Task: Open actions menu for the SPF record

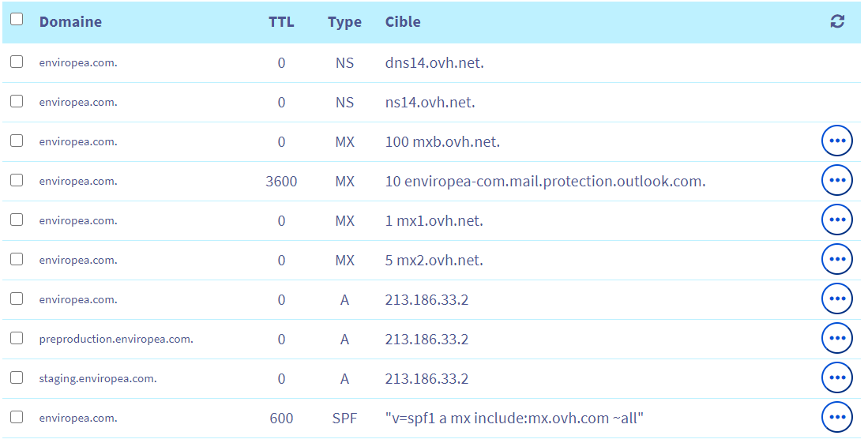Action: click(836, 417)
